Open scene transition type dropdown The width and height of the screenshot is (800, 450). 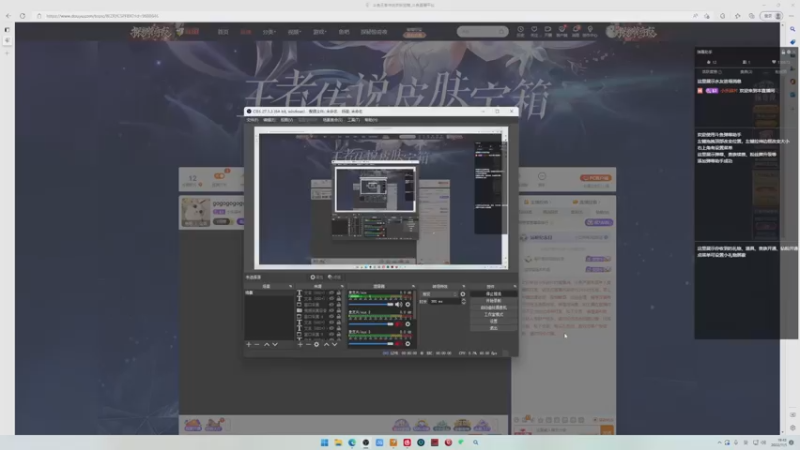point(439,294)
